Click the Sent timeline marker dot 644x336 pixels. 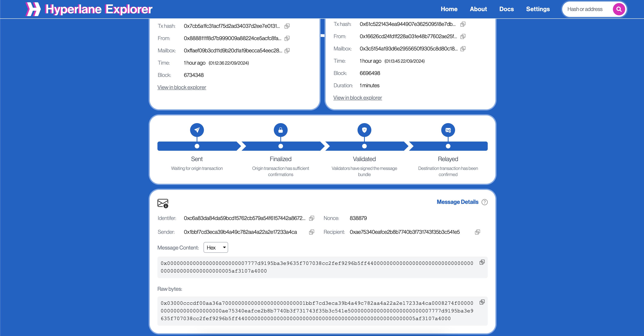pos(197,146)
